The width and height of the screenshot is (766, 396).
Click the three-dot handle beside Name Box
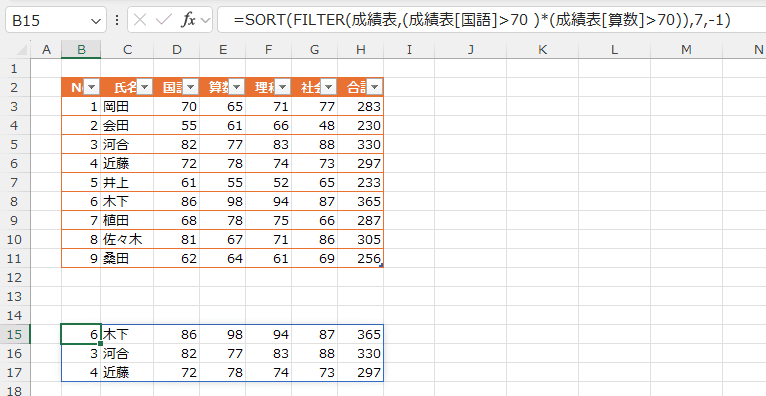[x=117, y=20]
